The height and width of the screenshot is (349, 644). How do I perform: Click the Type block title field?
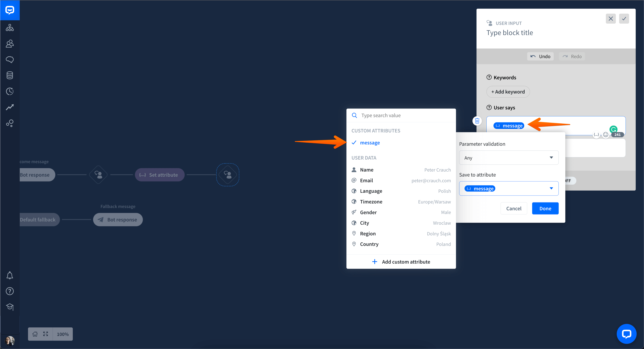(x=509, y=32)
